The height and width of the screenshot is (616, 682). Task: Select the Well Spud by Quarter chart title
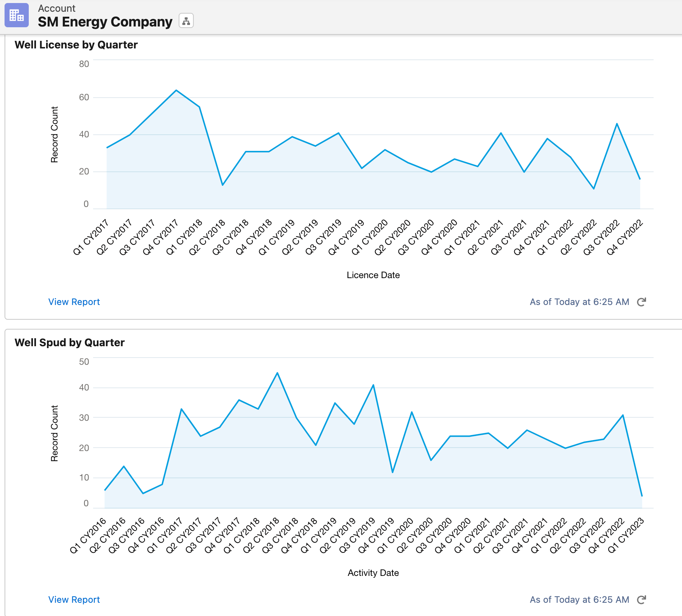[69, 342]
